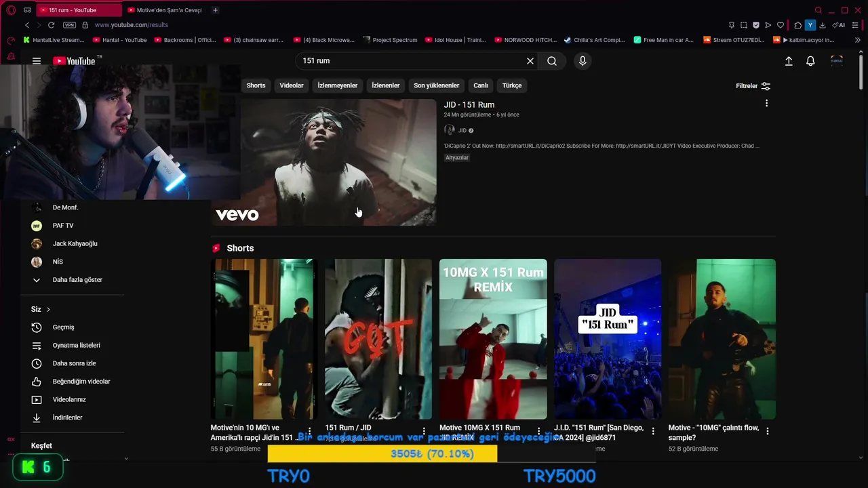
Task: Clear the search query with X
Action: [530, 61]
